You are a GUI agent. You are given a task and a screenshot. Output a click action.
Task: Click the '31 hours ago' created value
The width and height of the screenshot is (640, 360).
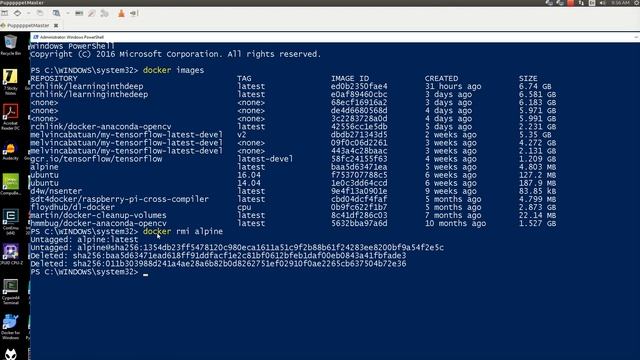click(453, 86)
